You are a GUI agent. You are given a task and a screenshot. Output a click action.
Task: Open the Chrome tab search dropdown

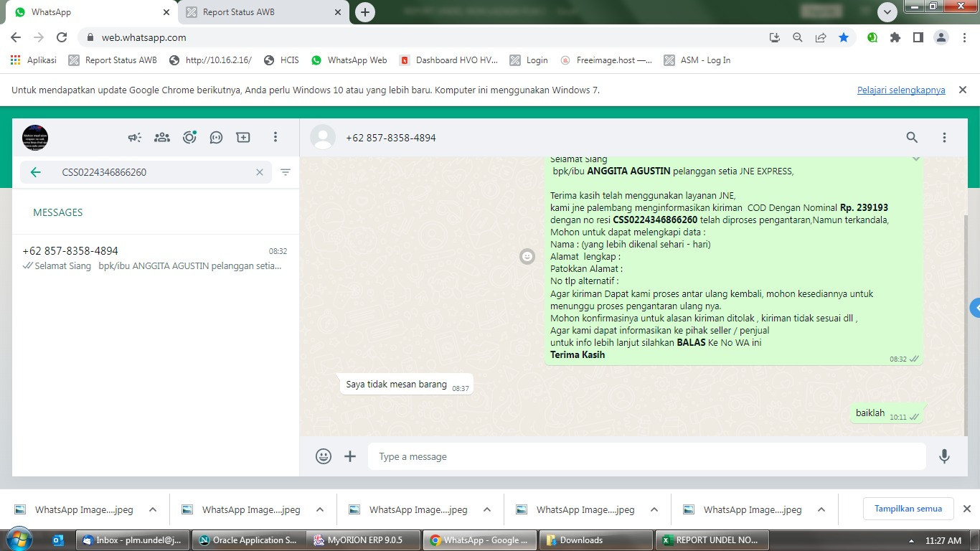[x=887, y=12]
